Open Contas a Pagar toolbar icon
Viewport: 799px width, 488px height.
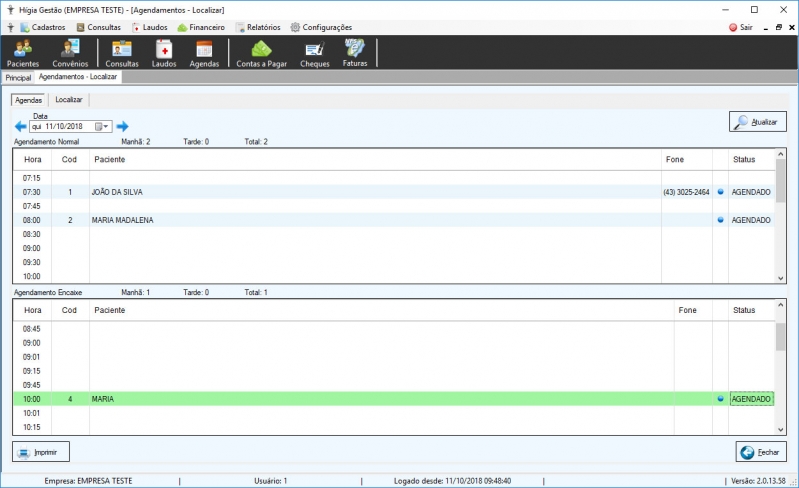(261, 53)
